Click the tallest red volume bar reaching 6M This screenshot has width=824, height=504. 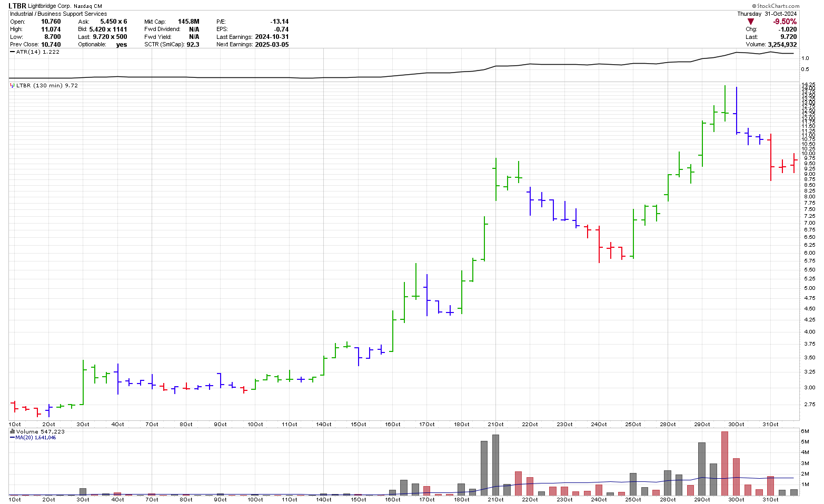(x=724, y=463)
